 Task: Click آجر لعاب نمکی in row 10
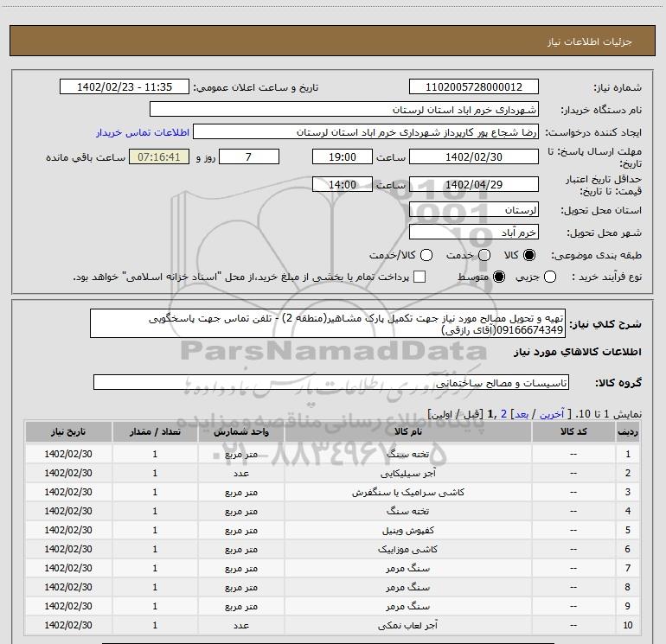pos(407,625)
